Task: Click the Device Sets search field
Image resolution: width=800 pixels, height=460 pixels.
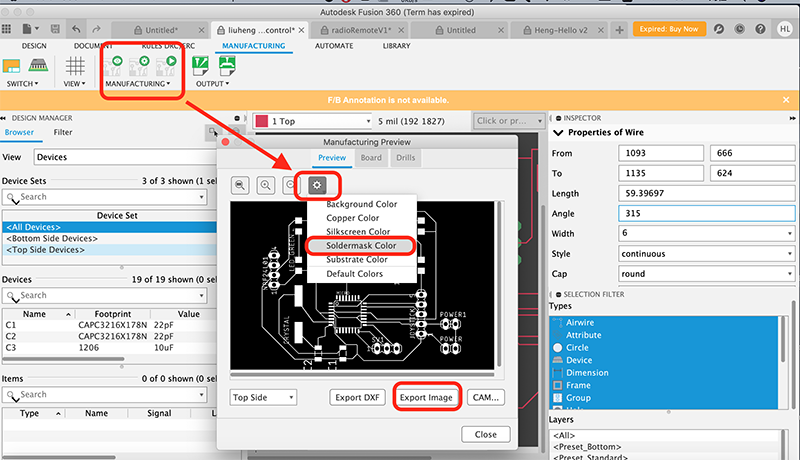Action: (105, 197)
